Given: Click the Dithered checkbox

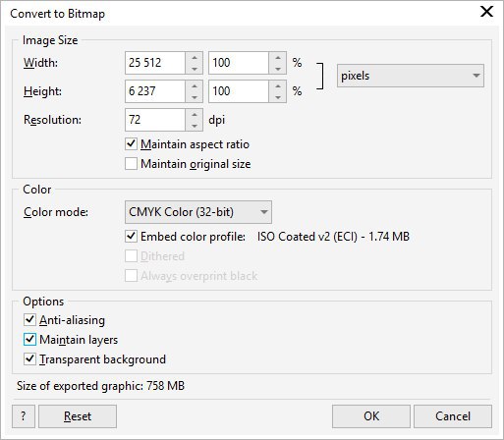Looking at the screenshot, I should pyautogui.click(x=131, y=256).
